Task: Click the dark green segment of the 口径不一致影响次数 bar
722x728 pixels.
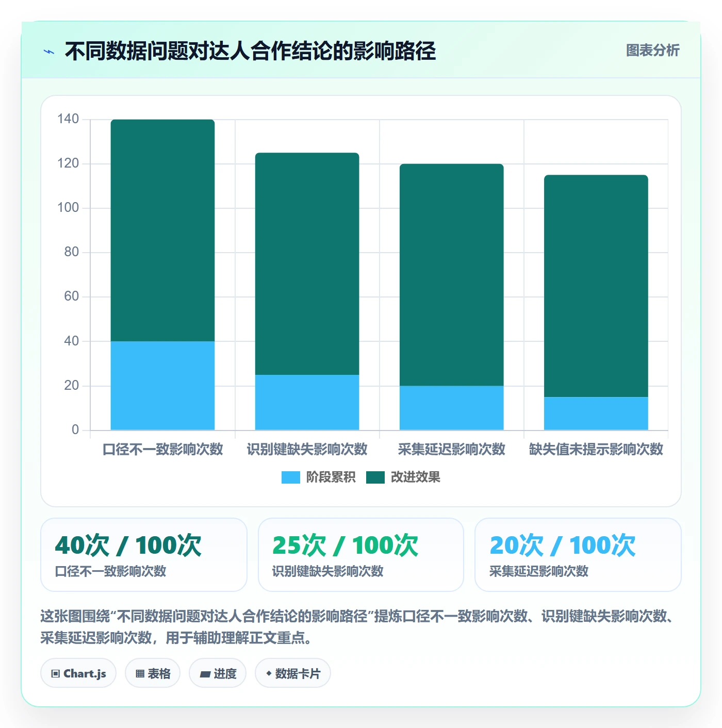Action: (x=162, y=230)
